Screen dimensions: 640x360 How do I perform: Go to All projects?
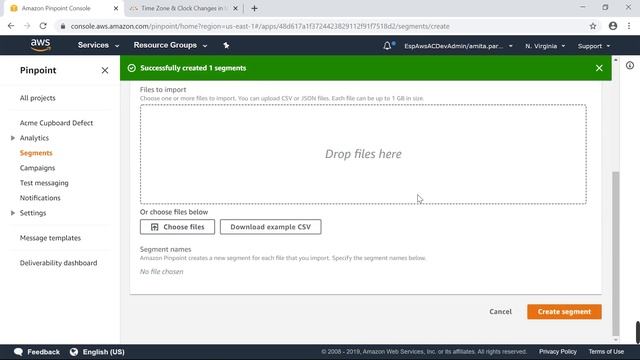coord(38,98)
